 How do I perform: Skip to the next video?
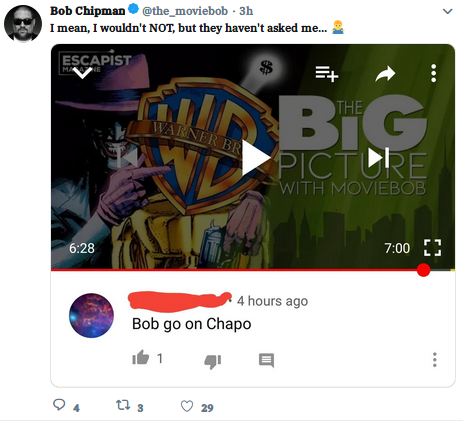[x=379, y=157]
